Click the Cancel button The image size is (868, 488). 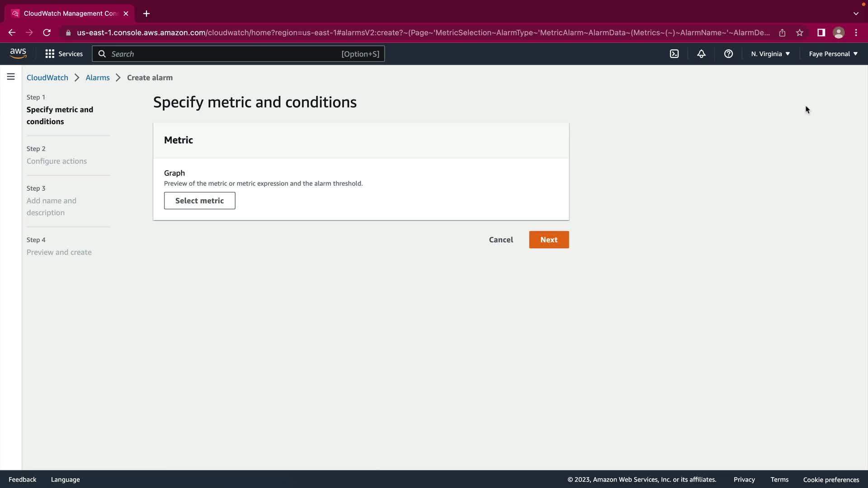point(501,239)
